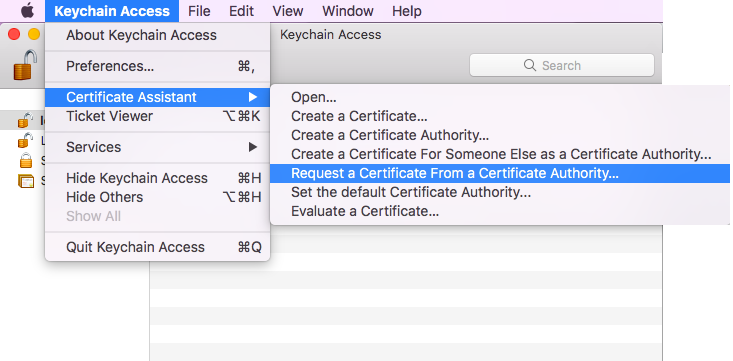This screenshot has width=733, height=361.
Task: Open the Window menu
Action: pyautogui.click(x=348, y=11)
